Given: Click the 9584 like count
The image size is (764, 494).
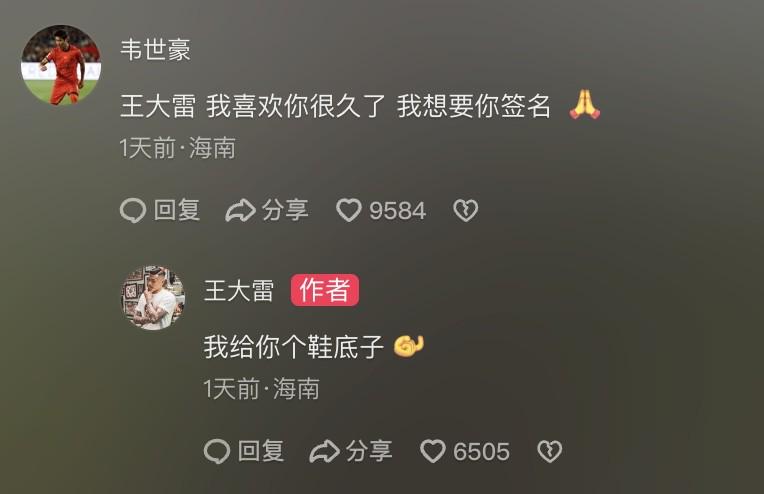Looking at the screenshot, I should (398, 211).
